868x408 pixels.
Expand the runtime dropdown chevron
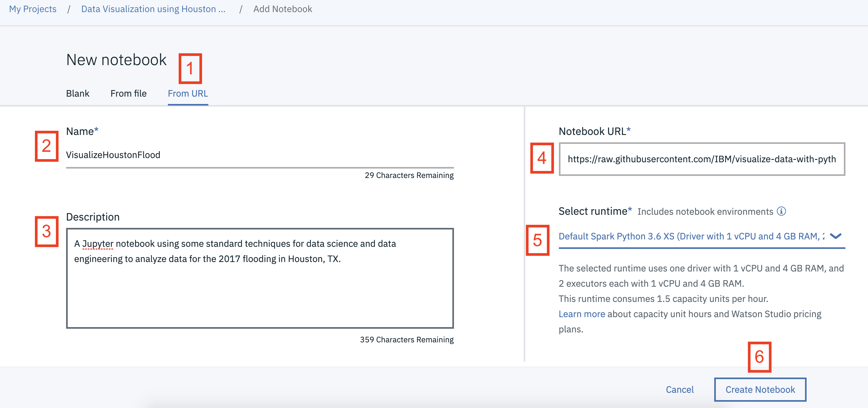[836, 236]
